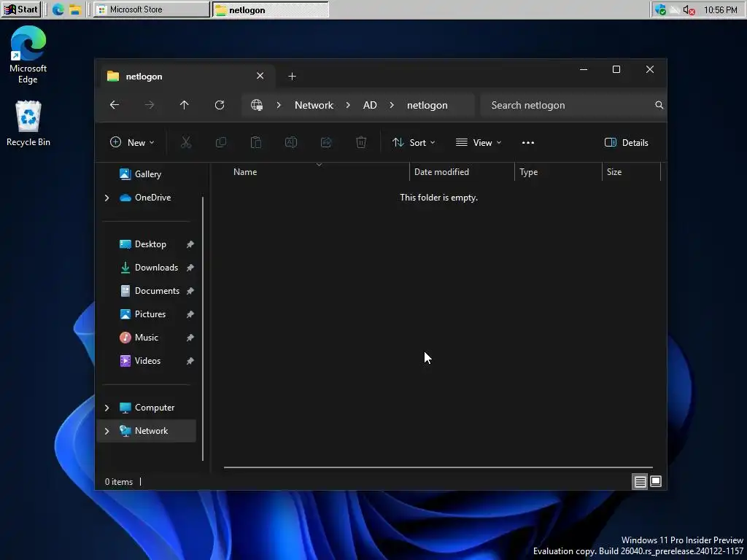The image size is (747, 560).
Task: Unpin Downloads using its pin icon
Action: (x=190, y=268)
